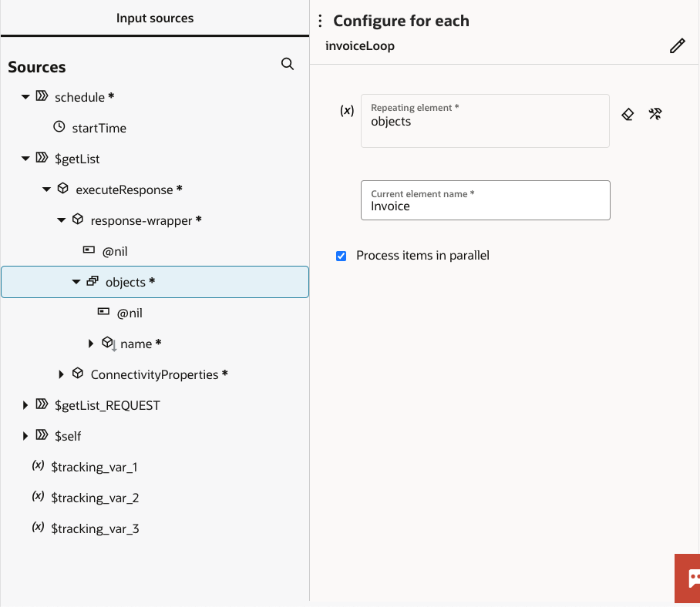Erase the Repeating element value
The width and height of the screenshot is (700, 607).
tap(627, 114)
